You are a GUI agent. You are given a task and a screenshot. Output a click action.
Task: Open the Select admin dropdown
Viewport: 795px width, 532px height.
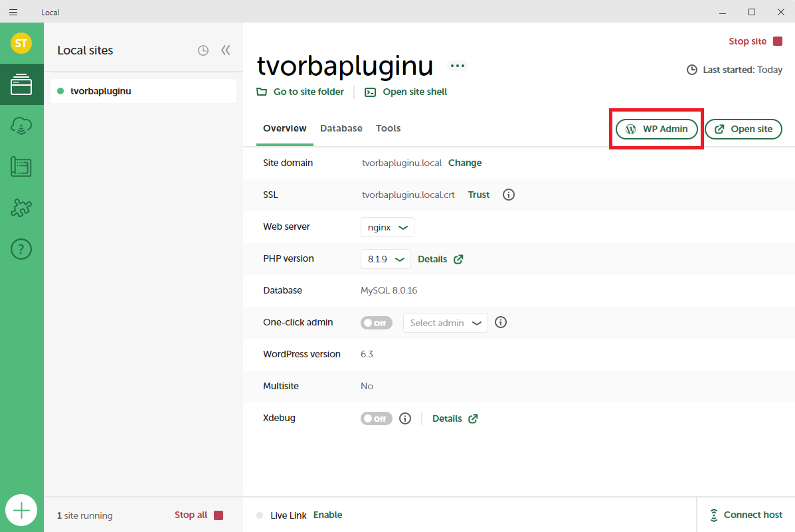445,322
